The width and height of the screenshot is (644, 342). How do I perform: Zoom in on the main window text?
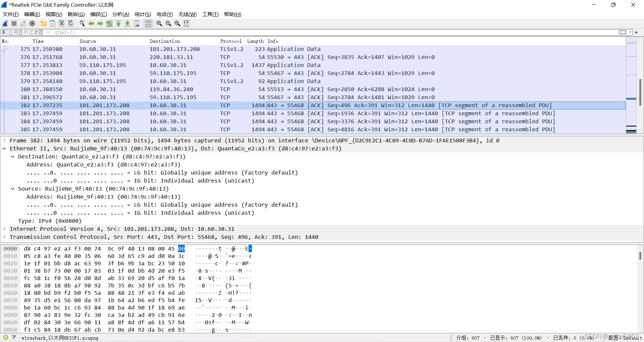pyautogui.click(x=159, y=23)
